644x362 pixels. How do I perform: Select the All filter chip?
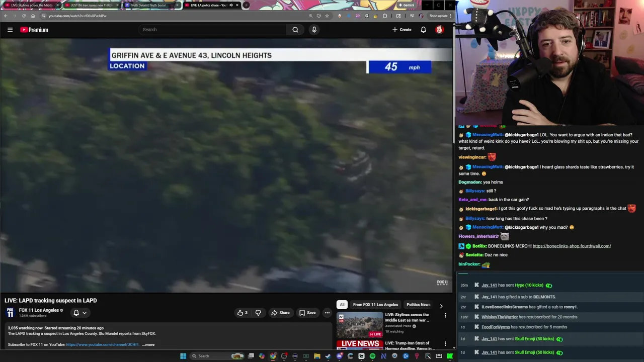(x=342, y=305)
